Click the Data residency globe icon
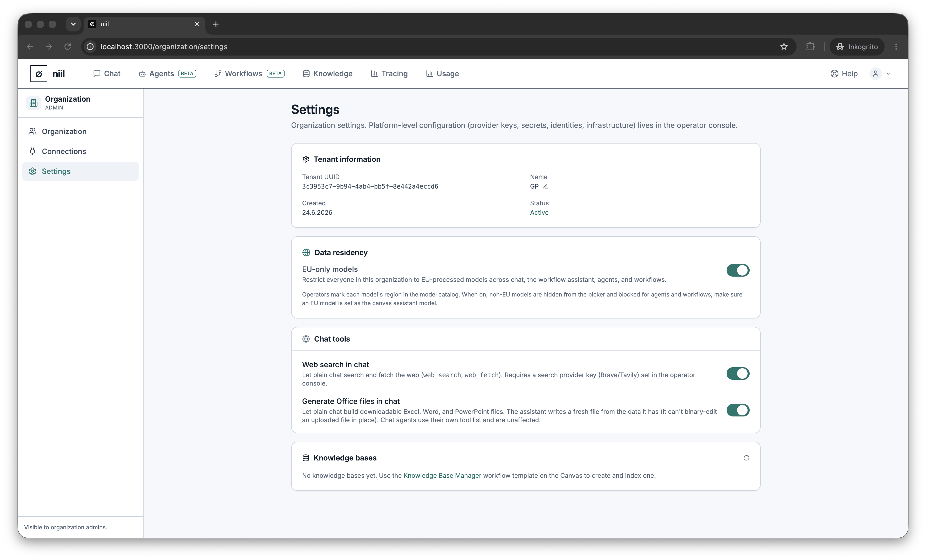The width and height of the screenshot is (926, 560). (x=306, y=252)
